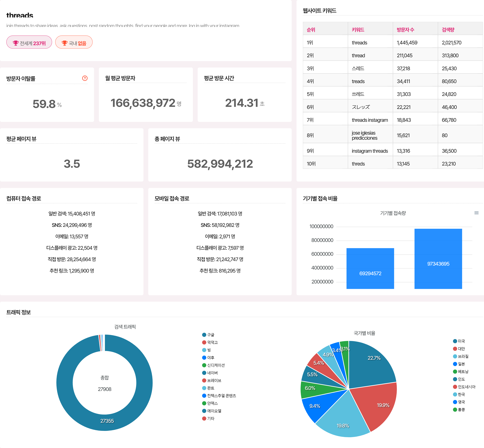Click keyword '스레드' in 3위 row
Screen dimensions: 484x448
358,68
